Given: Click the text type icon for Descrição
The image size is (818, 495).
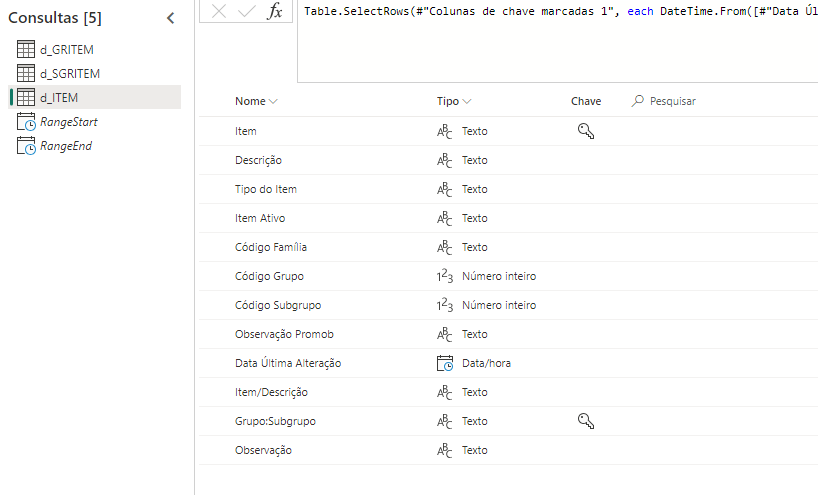Looking at the screenshot, I should (444, 161).
